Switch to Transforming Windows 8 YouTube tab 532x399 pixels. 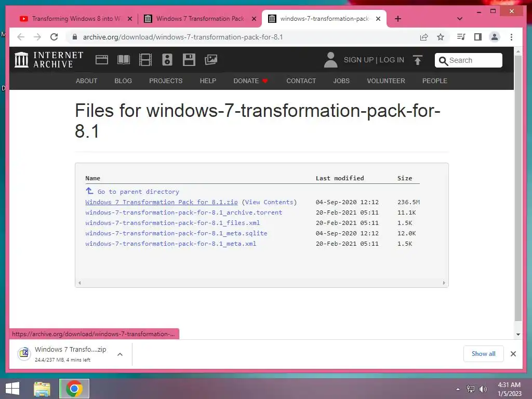click(76, 19)
